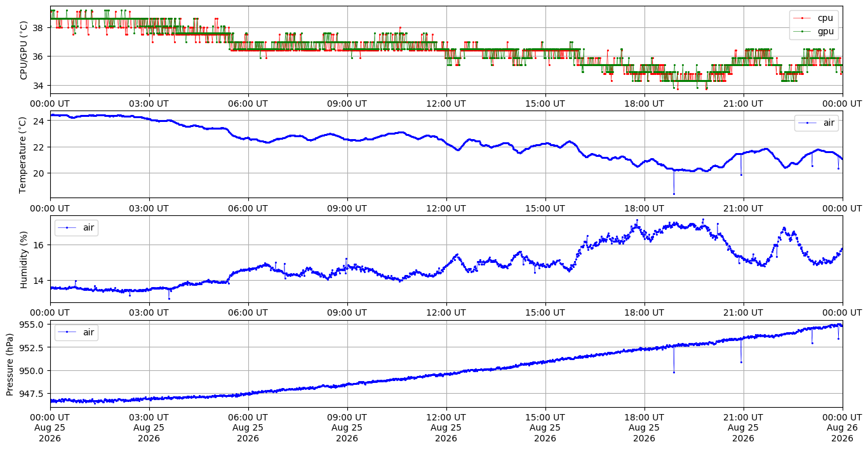Click the cpu legend entry
The width and height of the screenshot is (868, 449).
pos(813,18)
